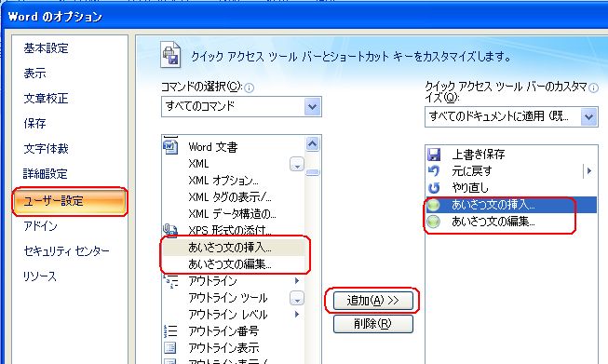Select XML タグの表示 command
This screenshot has width=608, height=364.
[x=230, y=197]
